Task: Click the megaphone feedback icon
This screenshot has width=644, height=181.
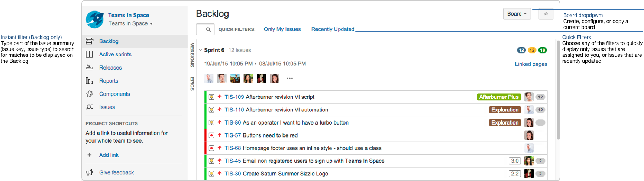Action: coord(90,172)
